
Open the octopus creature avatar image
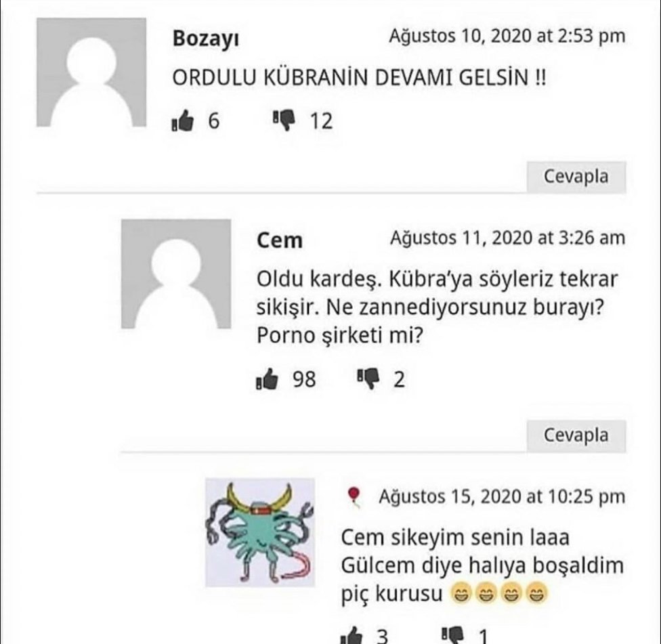[x=260, y=532]
